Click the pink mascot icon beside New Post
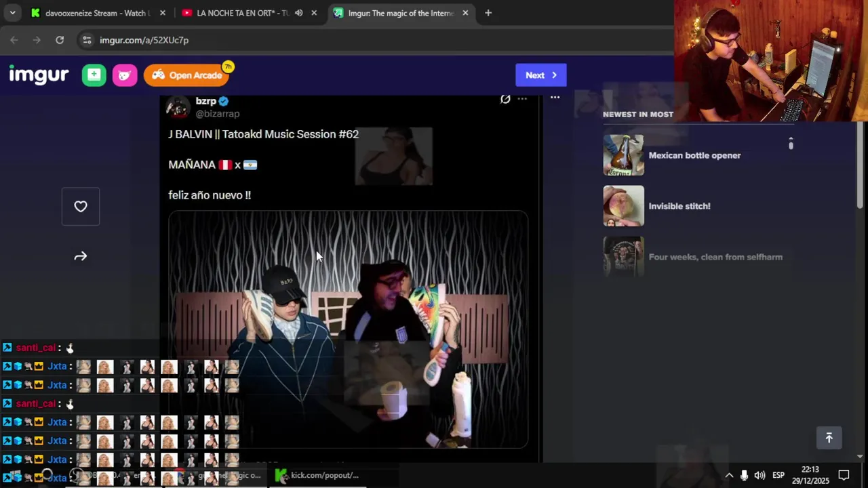868x488 pixels. tap(125, 75)
